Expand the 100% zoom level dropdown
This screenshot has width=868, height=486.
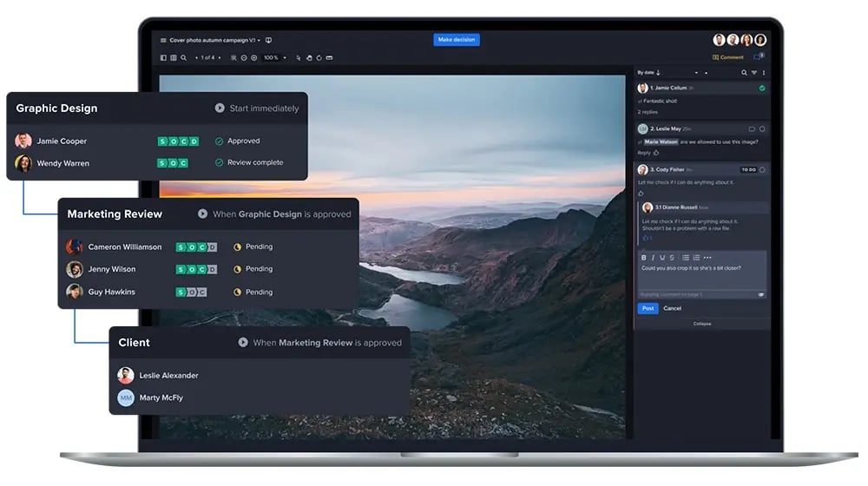pyautogui.click(x=283, y=58)
